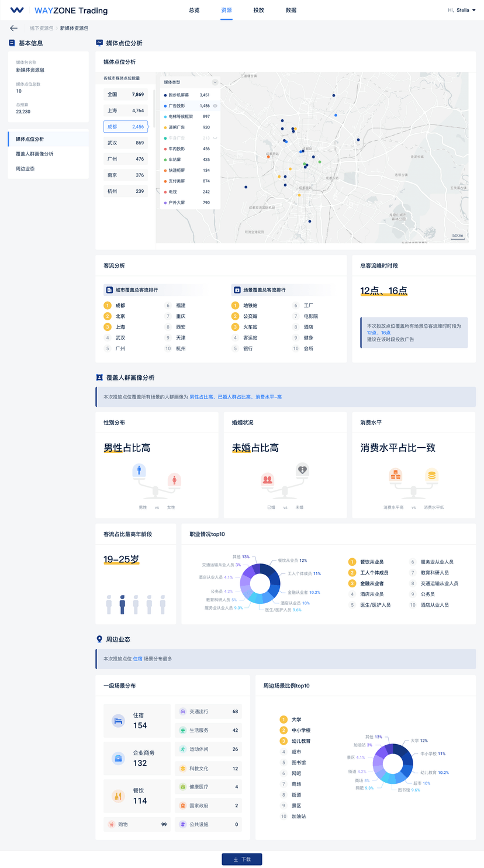Click the WAYZONE Trading logo

point(59,11)
